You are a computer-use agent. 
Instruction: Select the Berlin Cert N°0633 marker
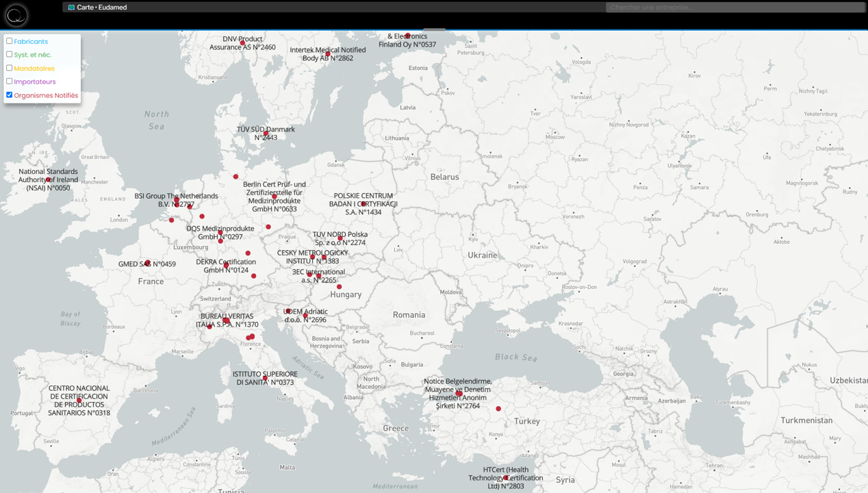275,197
